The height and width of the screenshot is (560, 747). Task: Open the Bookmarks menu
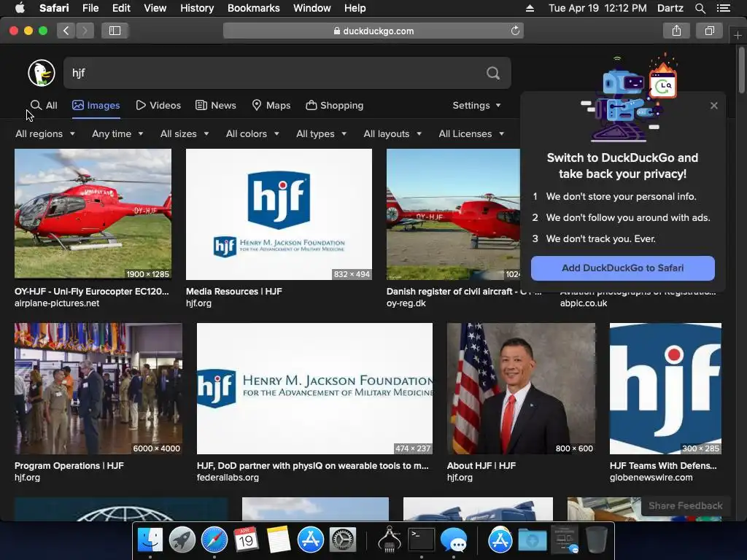(x=253, y=8)
